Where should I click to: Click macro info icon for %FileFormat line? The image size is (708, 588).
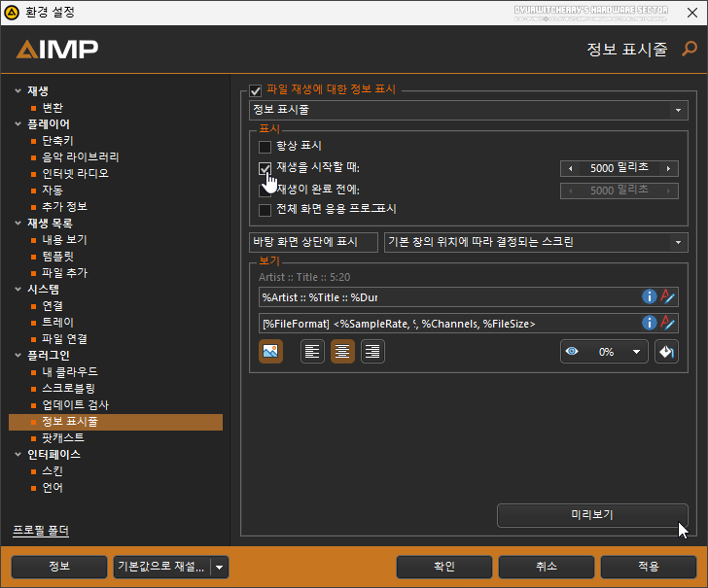click(x=650, y=323)
